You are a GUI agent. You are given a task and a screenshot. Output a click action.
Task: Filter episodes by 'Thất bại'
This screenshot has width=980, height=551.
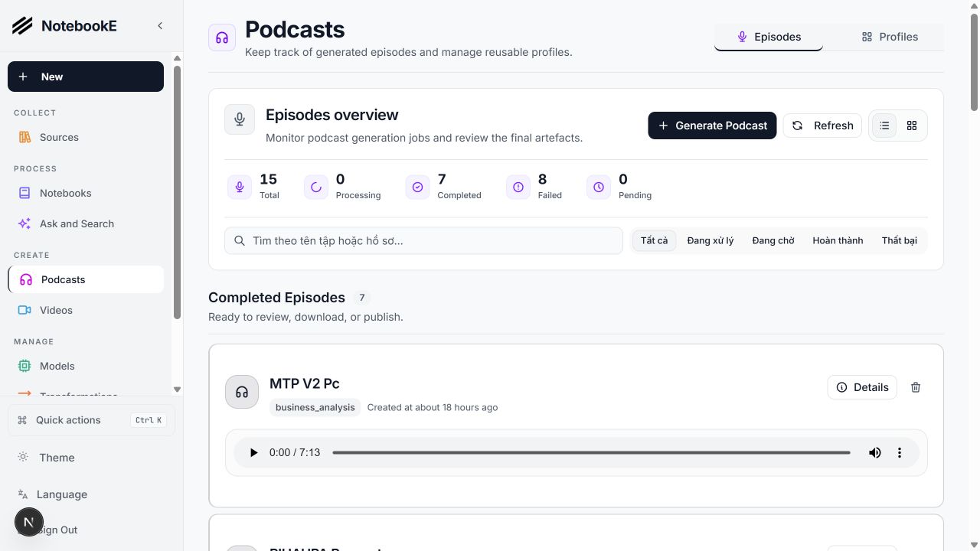pyautogui.click(x=900, y=240)
